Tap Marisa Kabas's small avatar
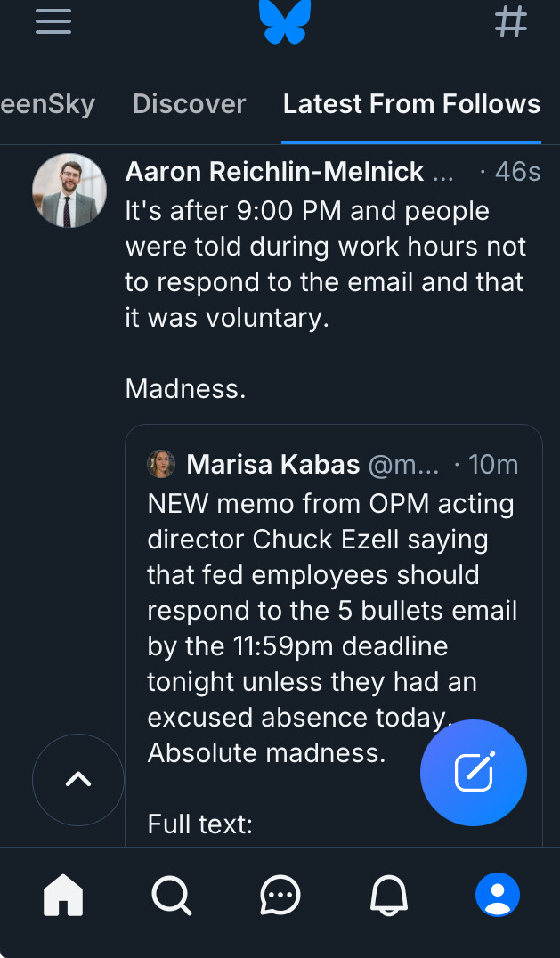This screenshot has width=560, height=958. tap(161, 464)
